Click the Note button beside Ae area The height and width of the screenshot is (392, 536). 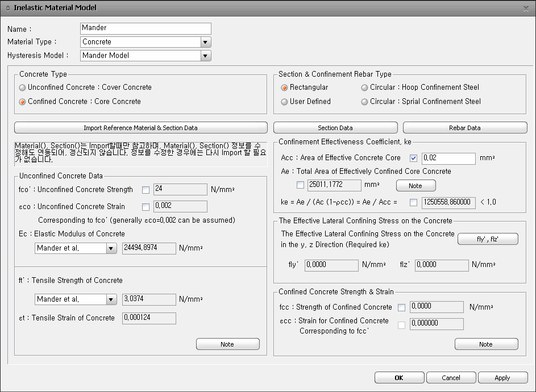pos(415,186)
